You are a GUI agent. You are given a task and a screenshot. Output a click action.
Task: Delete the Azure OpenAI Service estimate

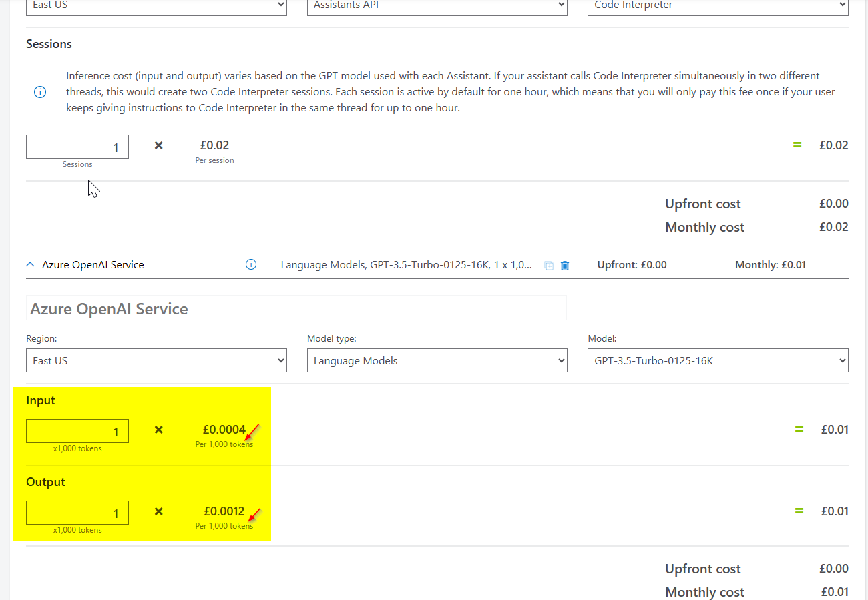(x=565, y=265)
